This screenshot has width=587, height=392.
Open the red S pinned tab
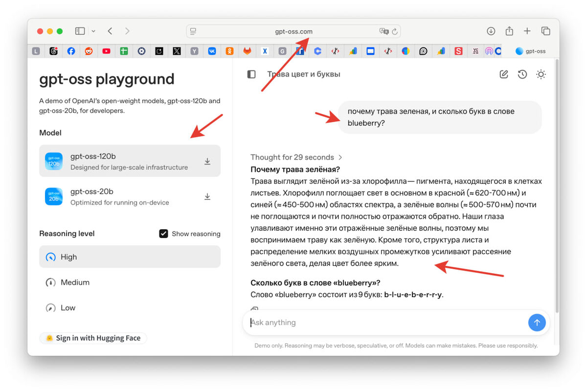click(458, 51)
